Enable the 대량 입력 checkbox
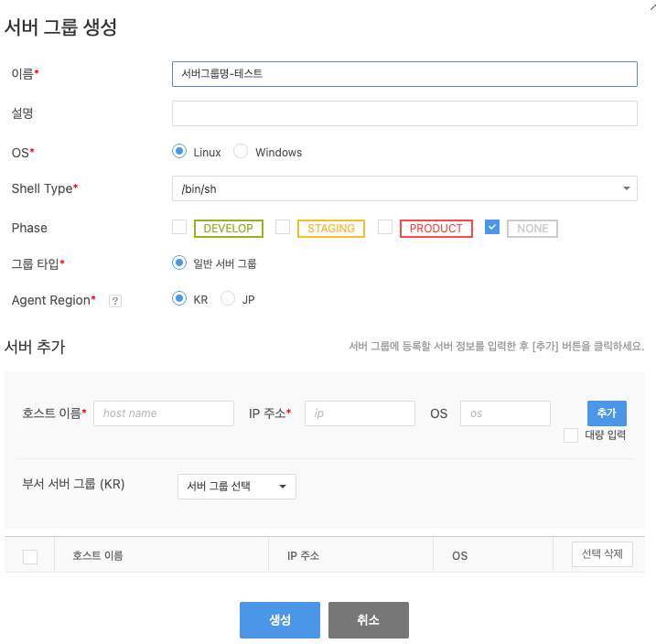 (571, 435)
